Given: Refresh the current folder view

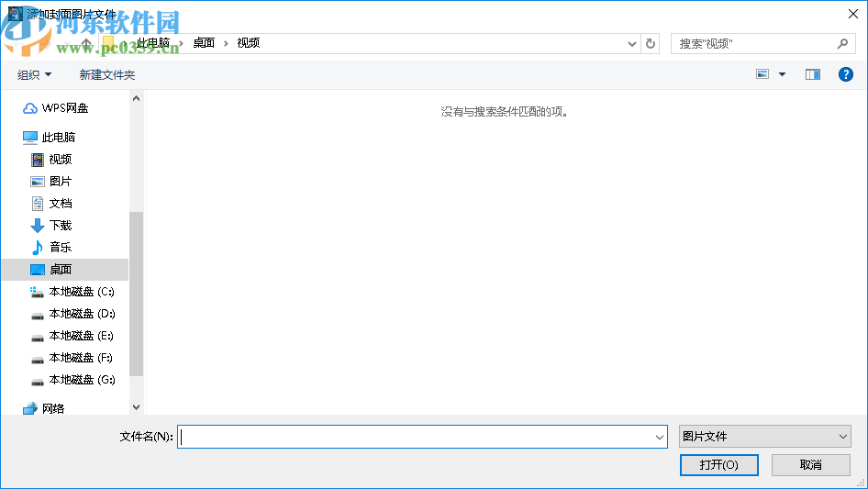Looking at the screenshot, I should pyautogui.click(x=651, y=43).
